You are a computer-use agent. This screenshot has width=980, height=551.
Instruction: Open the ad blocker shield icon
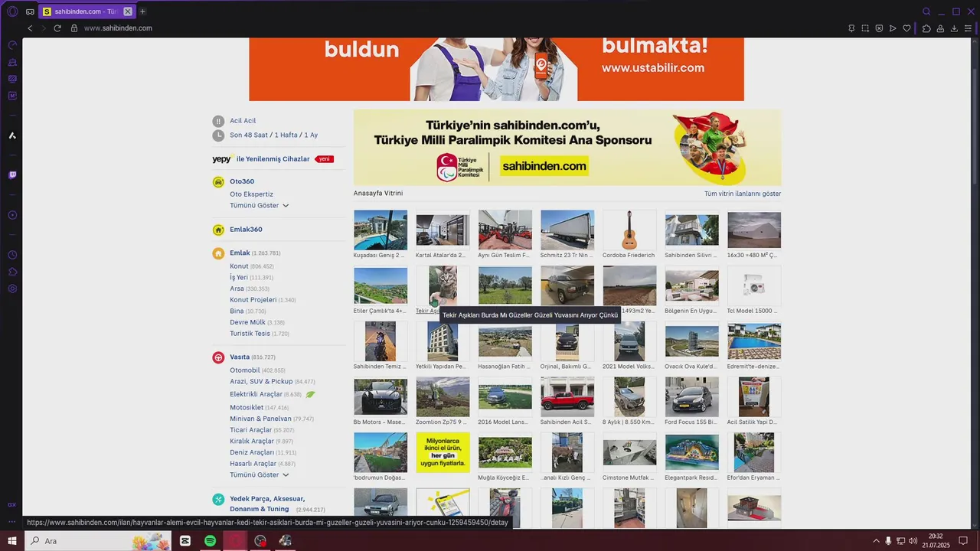(x=879, y=28)
